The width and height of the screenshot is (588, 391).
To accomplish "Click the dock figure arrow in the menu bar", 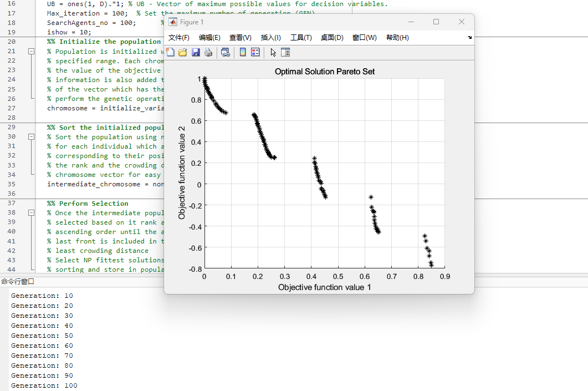I will pos(470,38).
